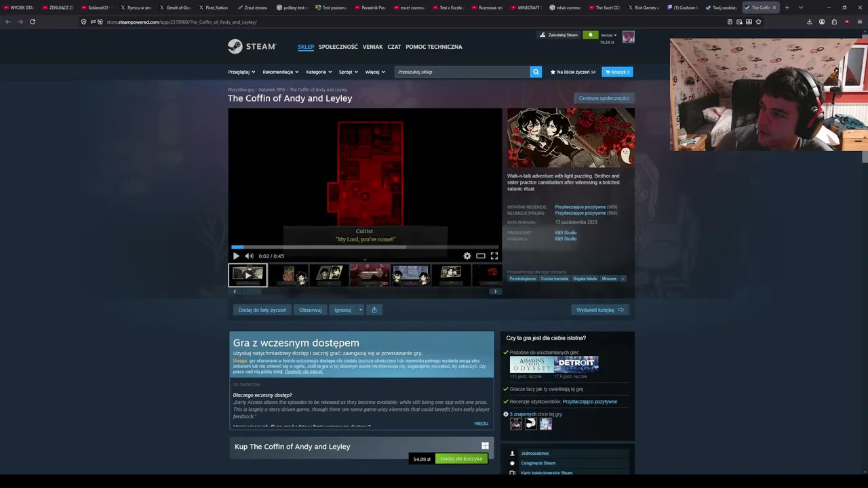This screenshot has height=488, width=868.
Task: Click the Ignoruj button
Action: pyautogui.click(x=343, y=310)
